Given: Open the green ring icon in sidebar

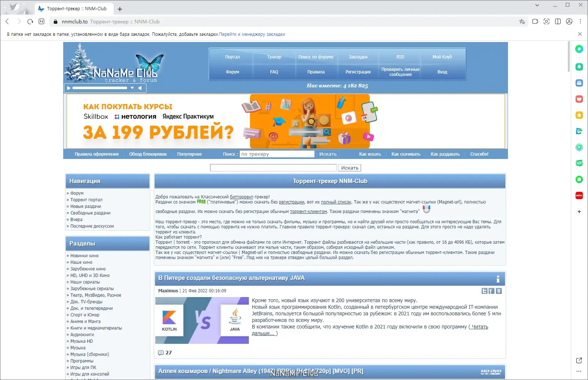Looking at the screenshot, I should [x=579, y=49].
